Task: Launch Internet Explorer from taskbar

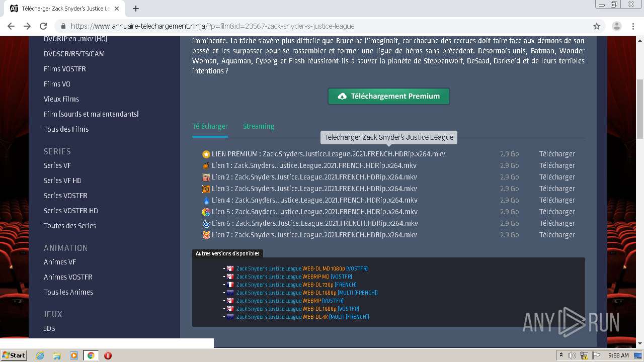Action: pyautogui.click(x=40, y=355)
